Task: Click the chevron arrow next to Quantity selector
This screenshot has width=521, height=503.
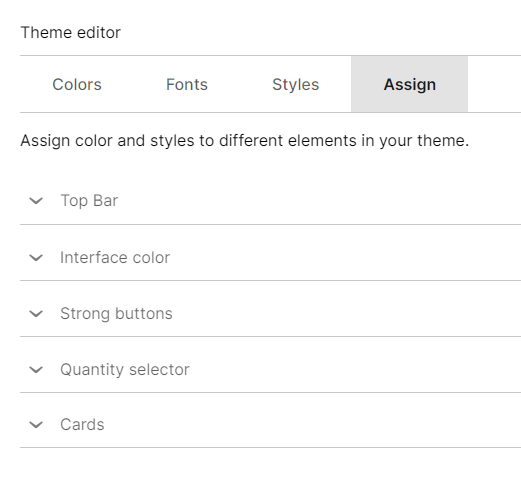Action: 36,369
